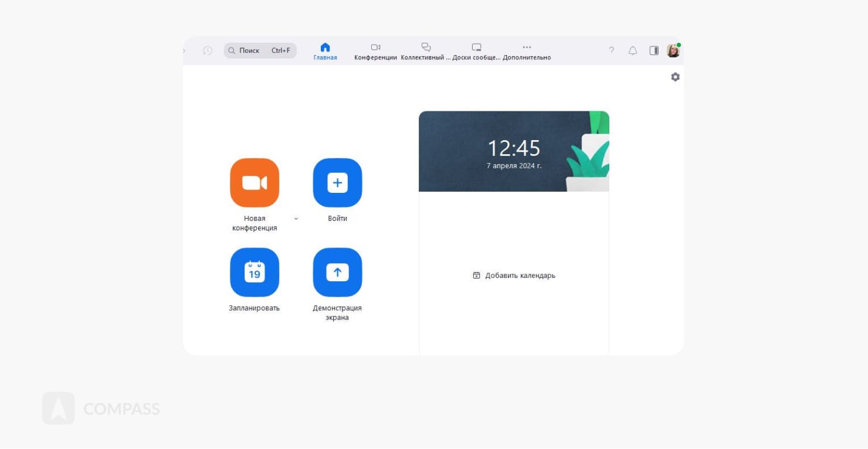Click the forward navigation arrow at top left
The width and height of the screenshot is (868, 449).
[184, 51]
